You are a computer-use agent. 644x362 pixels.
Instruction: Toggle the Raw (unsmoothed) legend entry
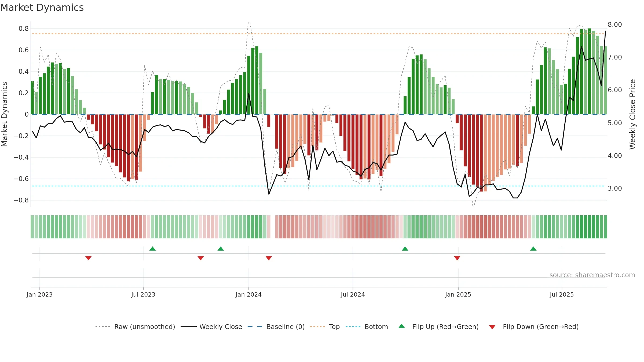tap(135, 327)
